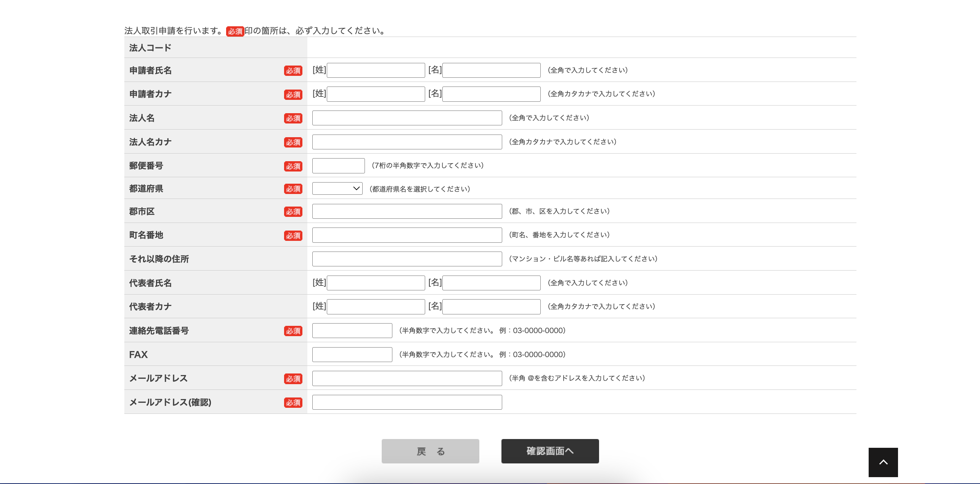Click the 法人名 corporate name field

406,118
